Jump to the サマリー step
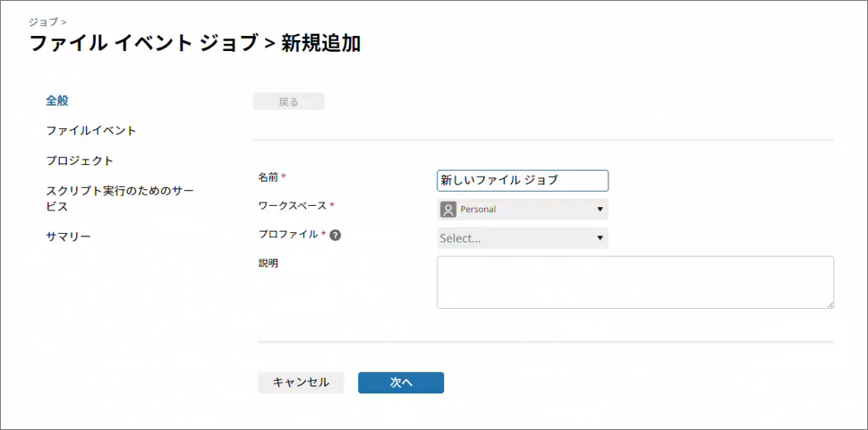This screenshot has width=868, height=430. pos(68,236)
